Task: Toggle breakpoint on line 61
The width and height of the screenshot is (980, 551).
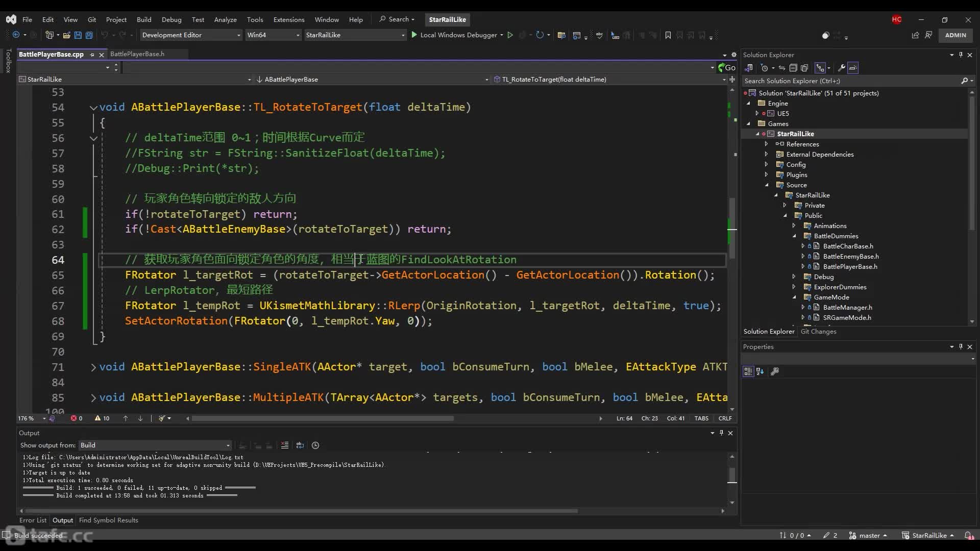Action: click(9, 214)
